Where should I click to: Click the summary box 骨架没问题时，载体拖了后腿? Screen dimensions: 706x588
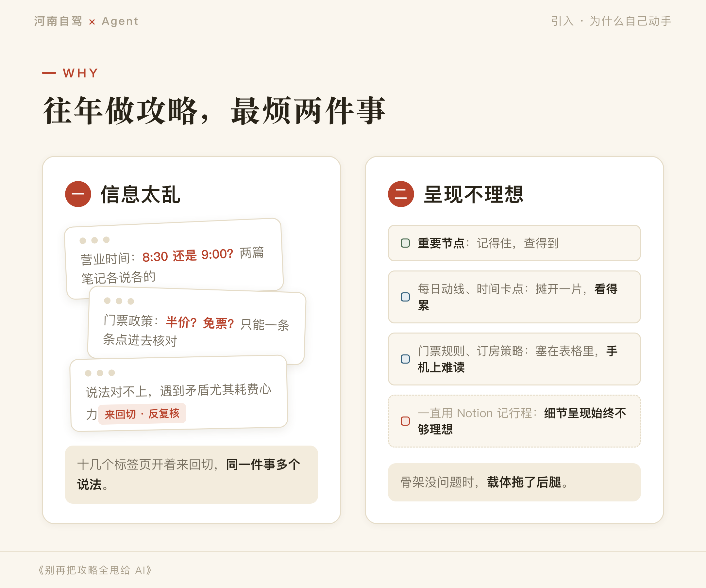514,482
